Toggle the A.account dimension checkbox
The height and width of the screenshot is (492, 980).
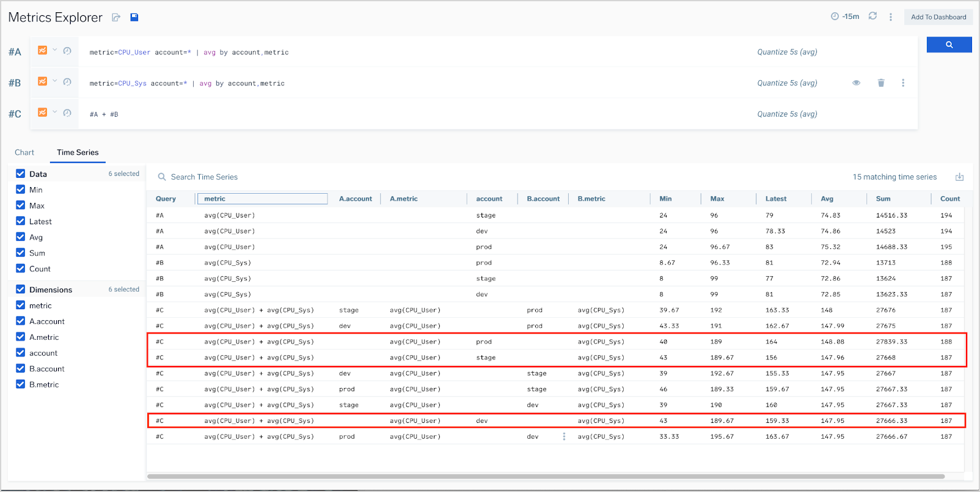pyautogui.click(x=21, y=321)
